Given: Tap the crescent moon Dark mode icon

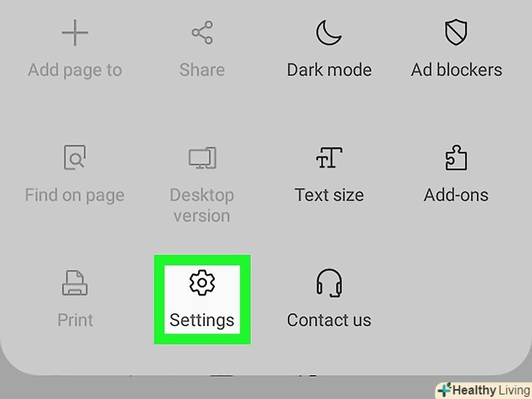Looking at the screenshot, I should pyautogui.click(x=329, y=33).
